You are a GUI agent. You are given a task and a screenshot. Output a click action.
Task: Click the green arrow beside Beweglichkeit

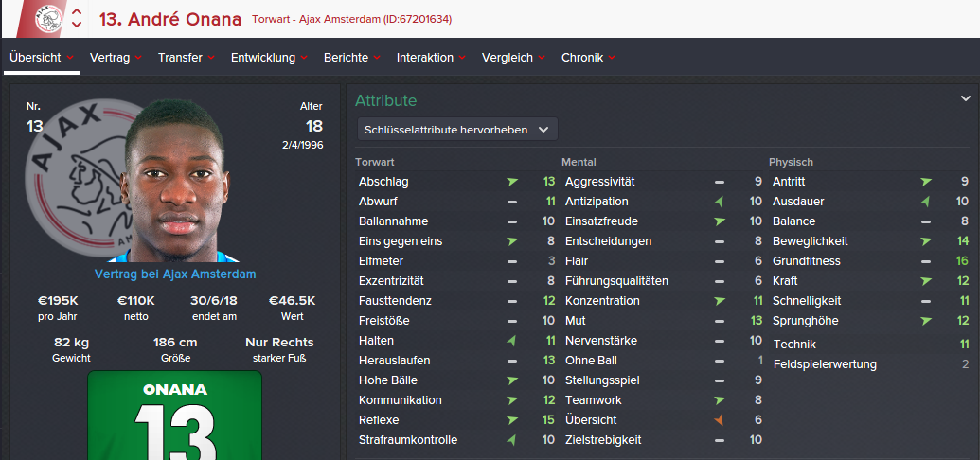[x=926, y=241]
